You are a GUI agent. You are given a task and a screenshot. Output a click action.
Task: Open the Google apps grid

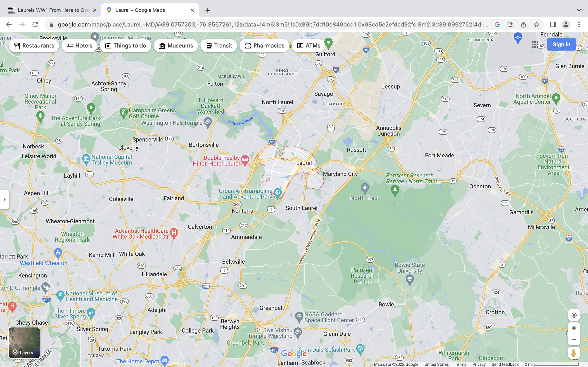[x=535, y=44]
